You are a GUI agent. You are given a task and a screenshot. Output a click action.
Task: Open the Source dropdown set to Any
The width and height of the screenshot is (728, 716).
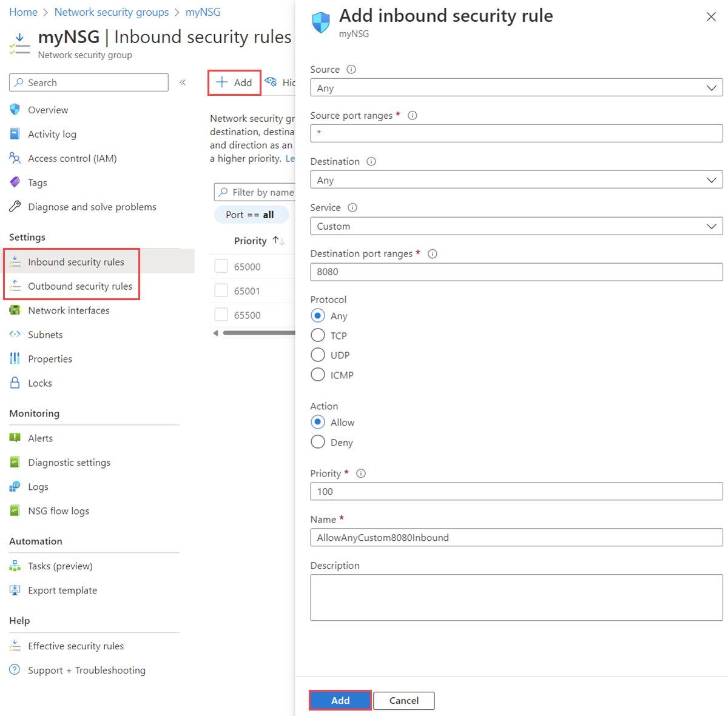516,87
